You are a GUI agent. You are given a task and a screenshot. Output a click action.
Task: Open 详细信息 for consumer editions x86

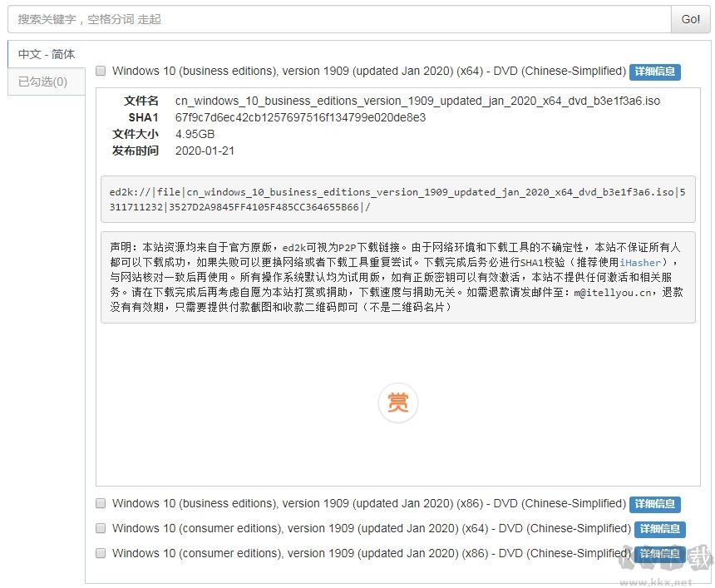[660, 554]
